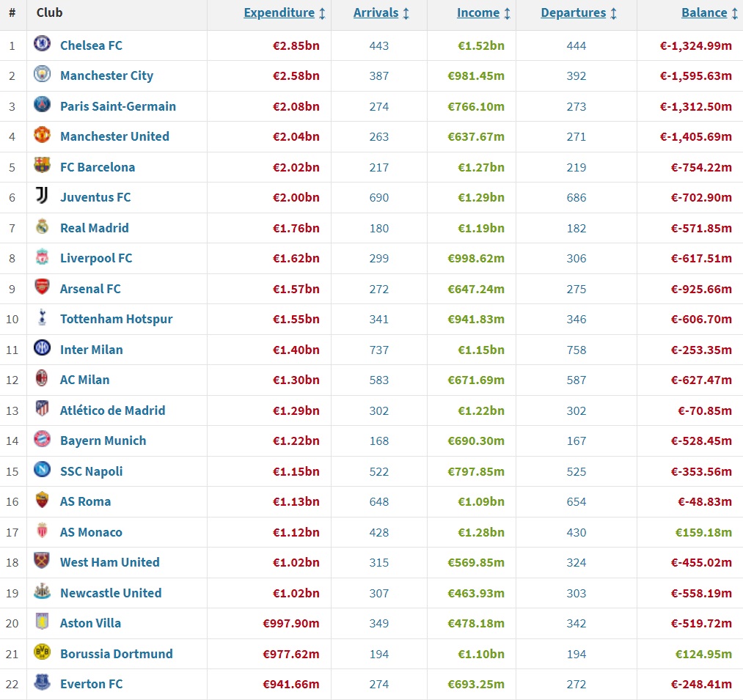Click the FC Barcelona crest icon
This screenshot has width=743, height=700.
pos(42,166)
